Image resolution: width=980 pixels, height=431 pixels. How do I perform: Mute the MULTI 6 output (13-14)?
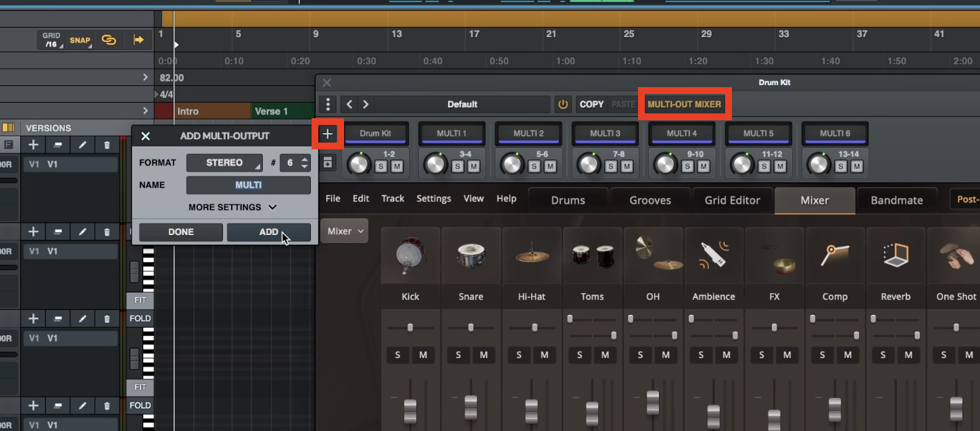point(858,166)
